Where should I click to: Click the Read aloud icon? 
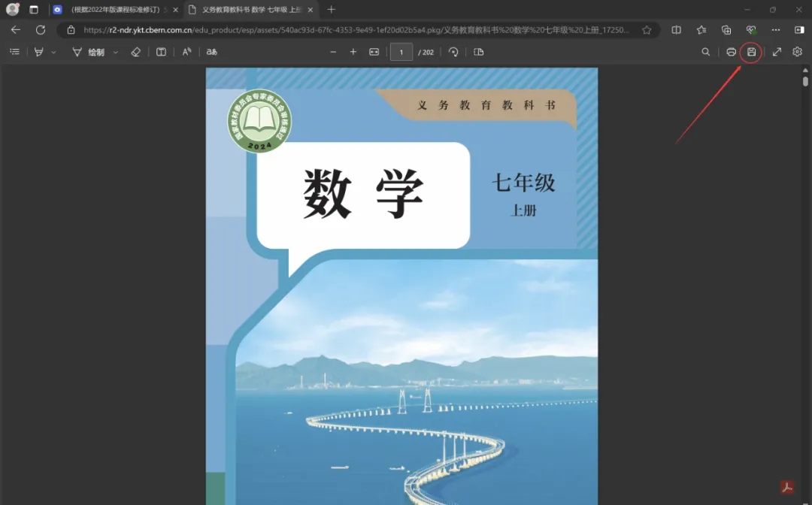pos(186,52)
